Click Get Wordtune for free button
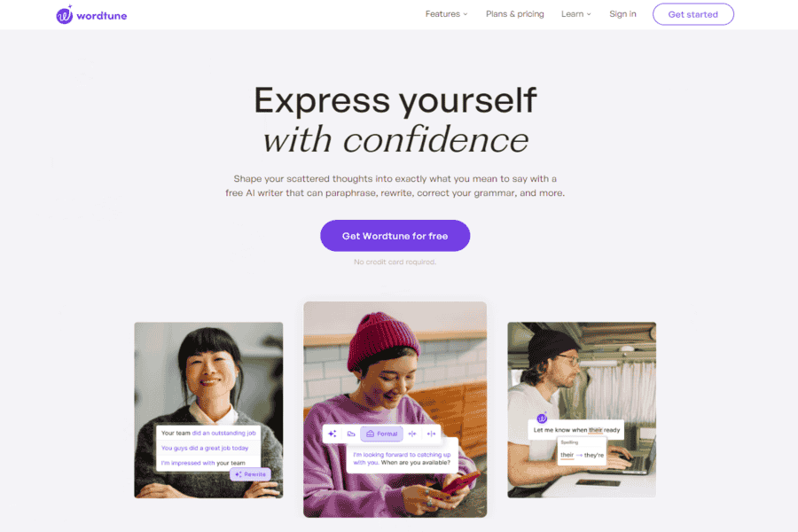Image resolution: width=798 pixels, height=532 pixels. tap(395, 236)
